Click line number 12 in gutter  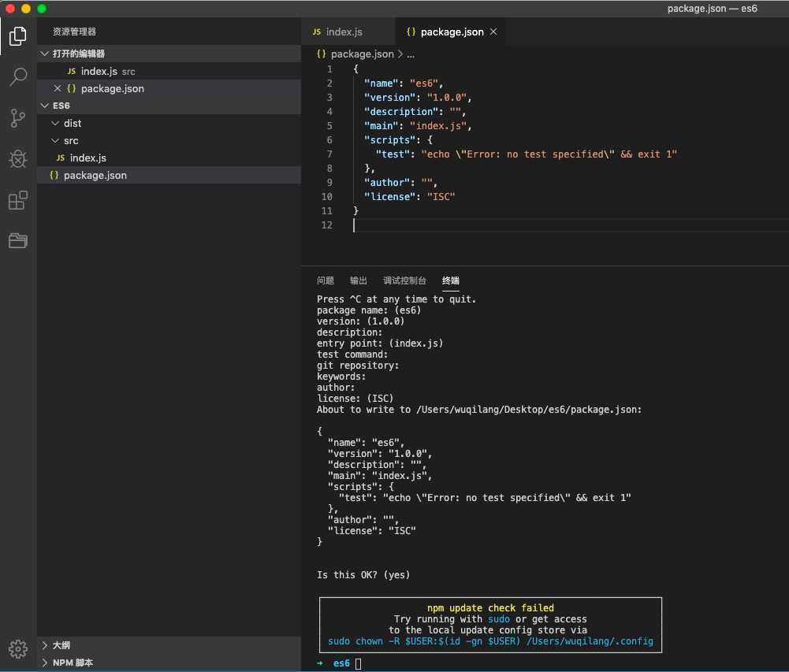[x=326, y=225]
